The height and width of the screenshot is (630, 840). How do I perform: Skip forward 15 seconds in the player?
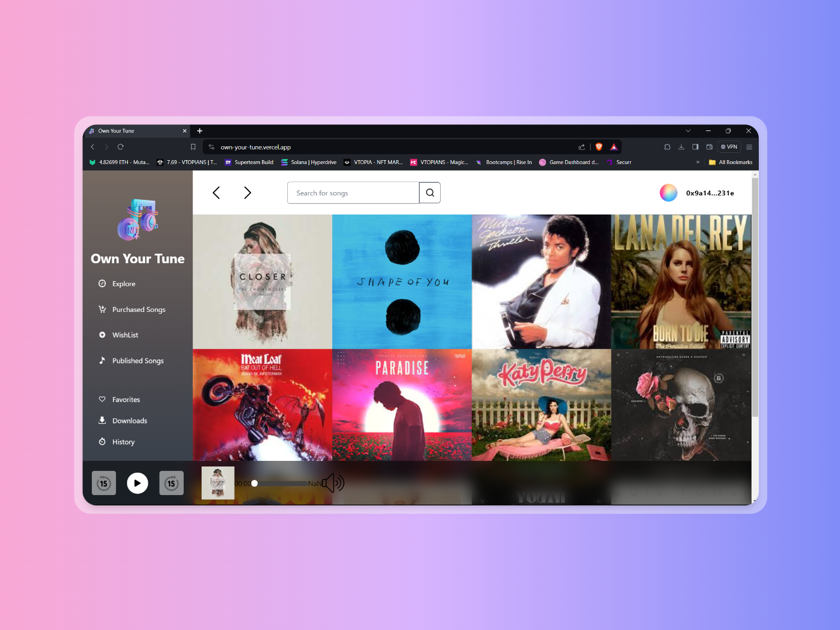[171, 483]
